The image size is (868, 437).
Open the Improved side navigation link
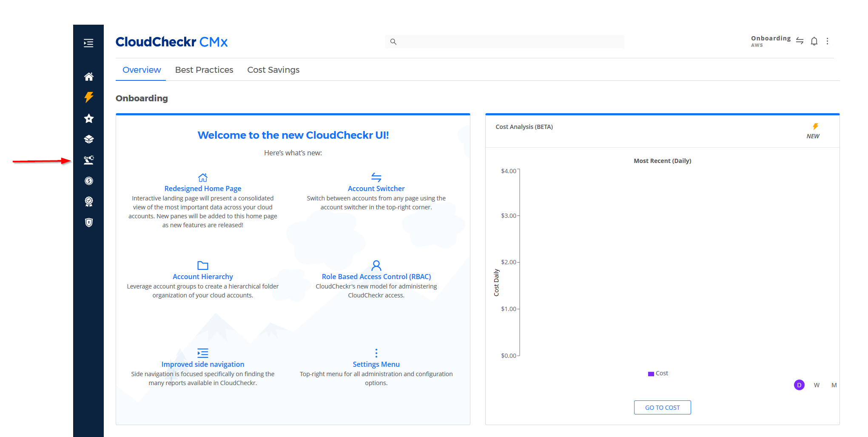pyautogui.click(x=203, y=364)
